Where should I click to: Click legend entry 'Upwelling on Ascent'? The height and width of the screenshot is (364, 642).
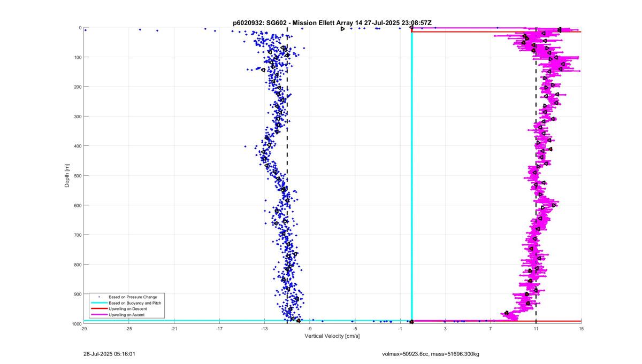click(126, 315)
